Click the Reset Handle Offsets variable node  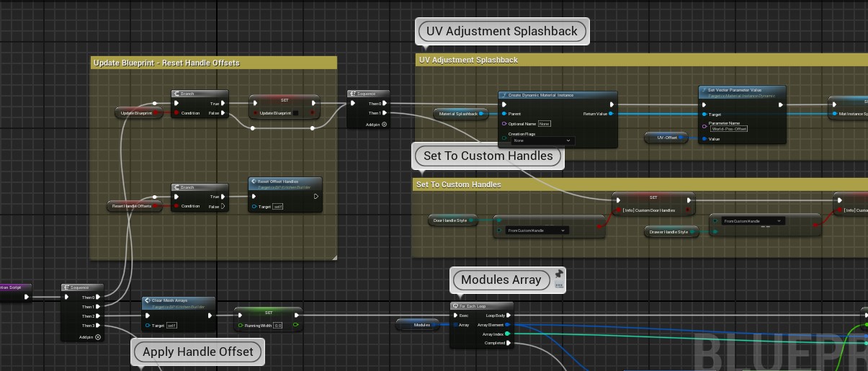(x=135, y=206)
